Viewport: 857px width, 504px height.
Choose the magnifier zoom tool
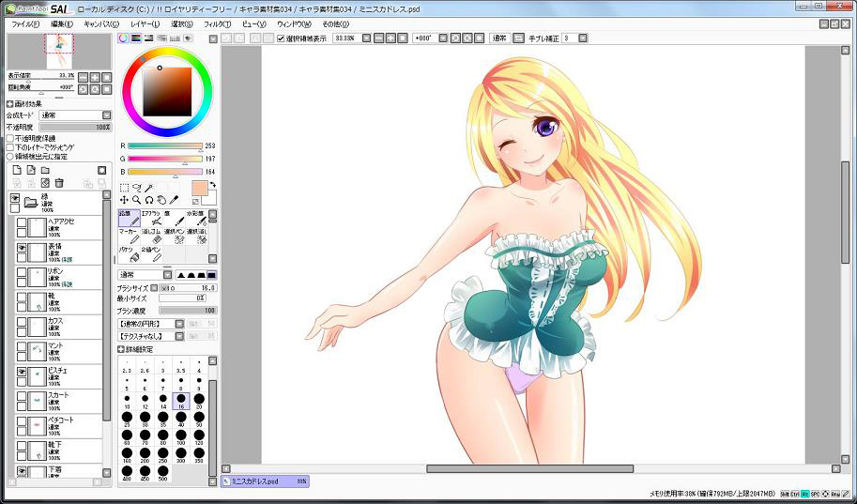(x=136, y=200)
